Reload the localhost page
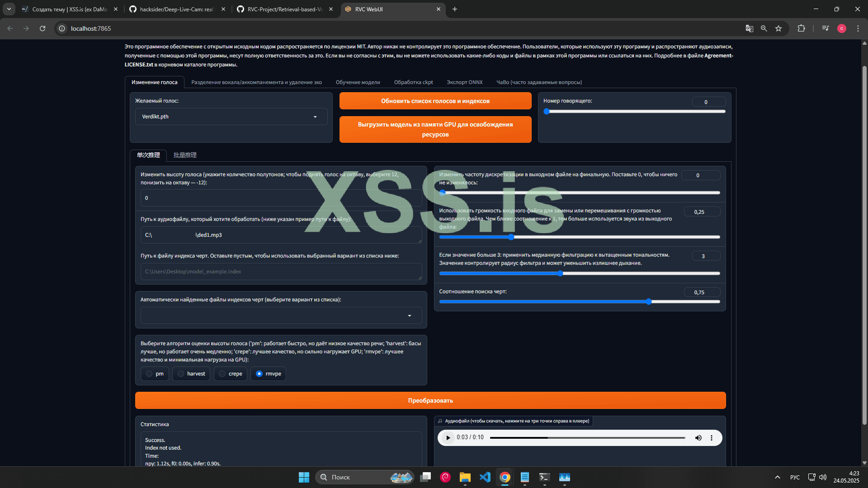 point(42,28)
